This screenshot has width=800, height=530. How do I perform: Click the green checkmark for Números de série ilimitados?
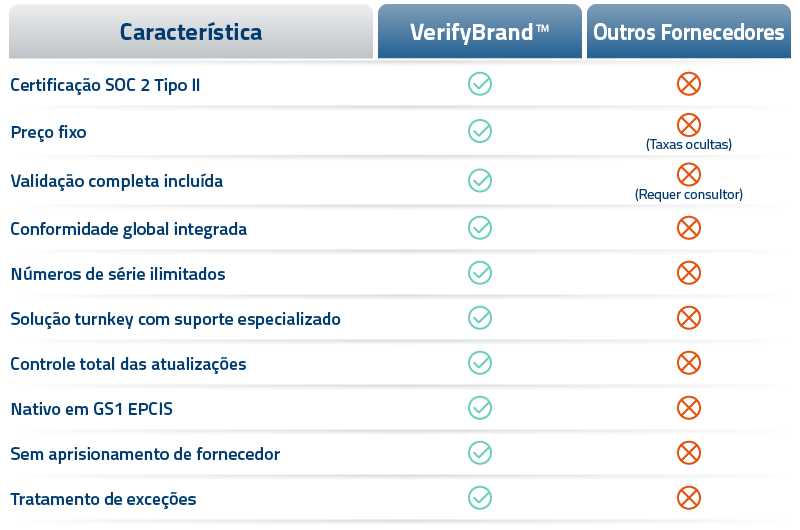tap(480, 272)
